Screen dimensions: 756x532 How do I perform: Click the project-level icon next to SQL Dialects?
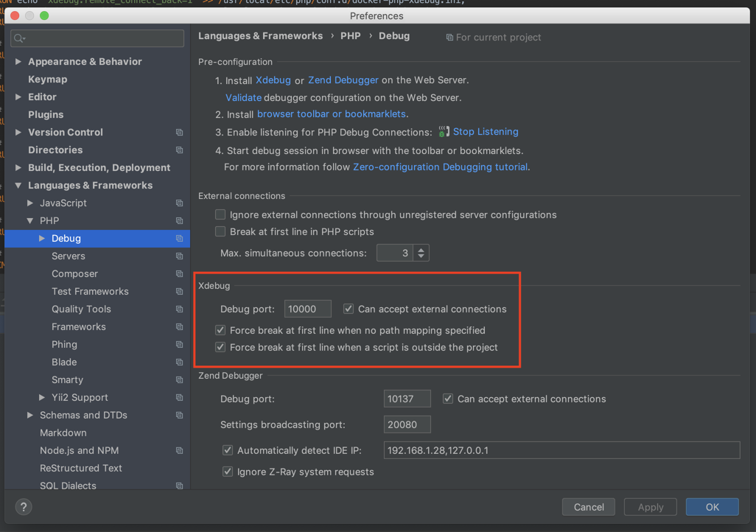pos(179,486)
